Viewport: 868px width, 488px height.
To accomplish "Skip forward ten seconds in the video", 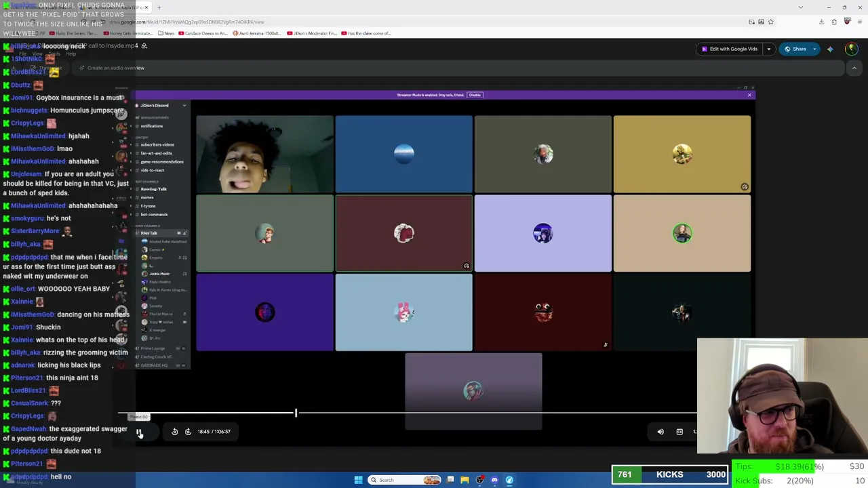I will [x=188, y=432].
